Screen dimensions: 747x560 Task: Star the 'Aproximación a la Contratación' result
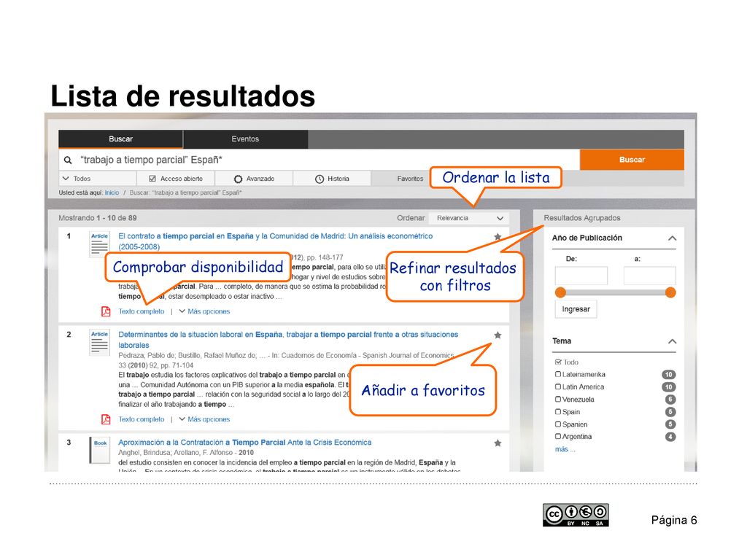tap(498, 443)
